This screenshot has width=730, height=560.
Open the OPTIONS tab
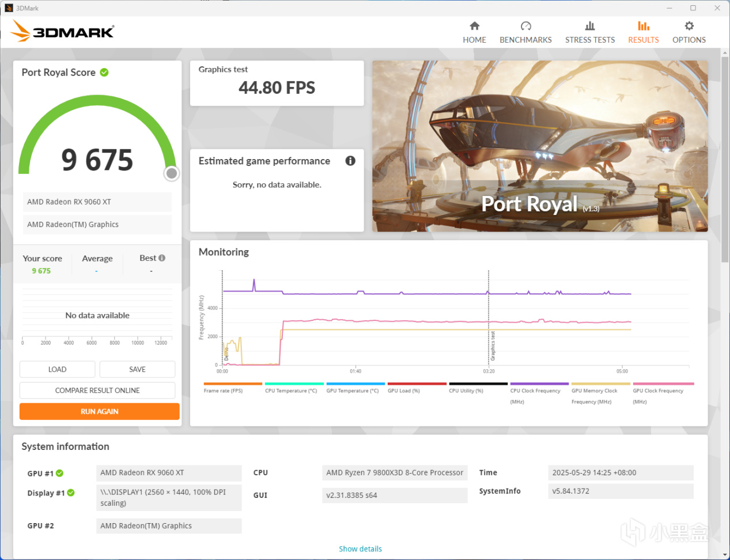[689, 33]
